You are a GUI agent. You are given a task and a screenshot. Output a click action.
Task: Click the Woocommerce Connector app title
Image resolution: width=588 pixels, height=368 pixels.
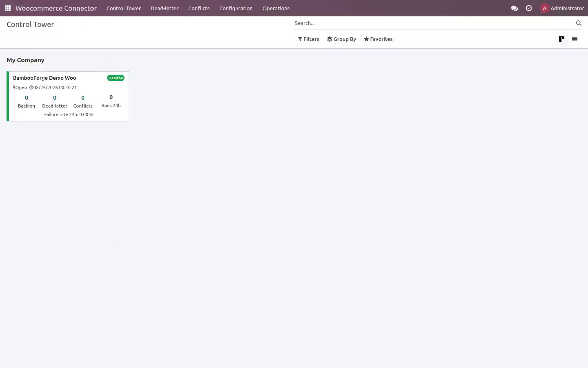56,8
